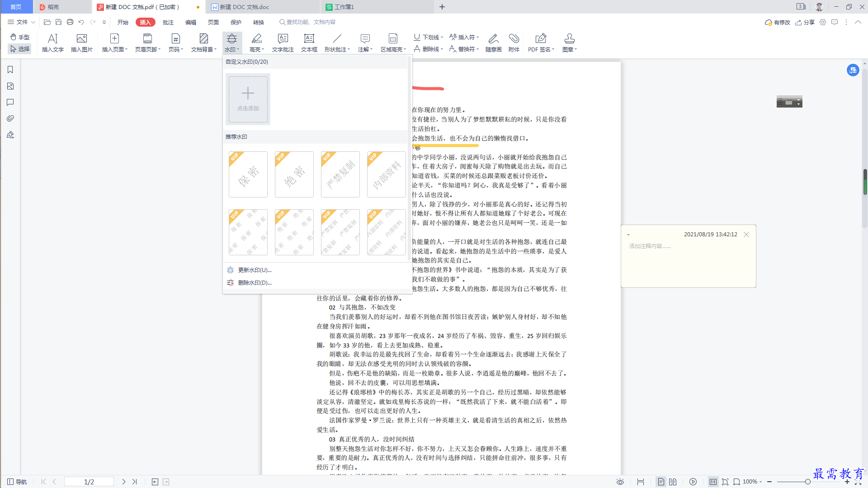868x488 pixels.
Task: Go to the next page arrow
Action: (x=123, y=482)
